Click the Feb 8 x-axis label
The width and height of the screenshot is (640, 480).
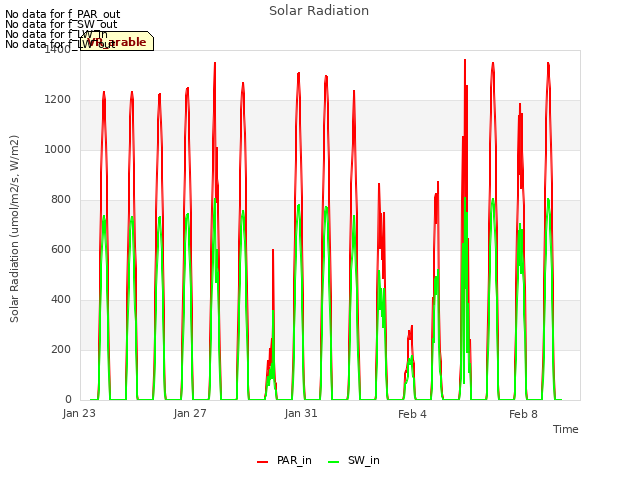click(x=523, y=414)
